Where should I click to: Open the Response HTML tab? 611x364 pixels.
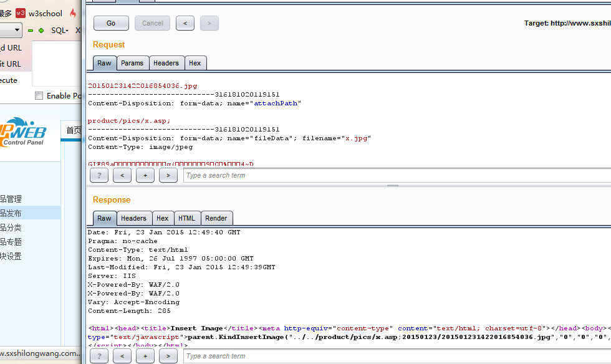[x=186, y=218]
